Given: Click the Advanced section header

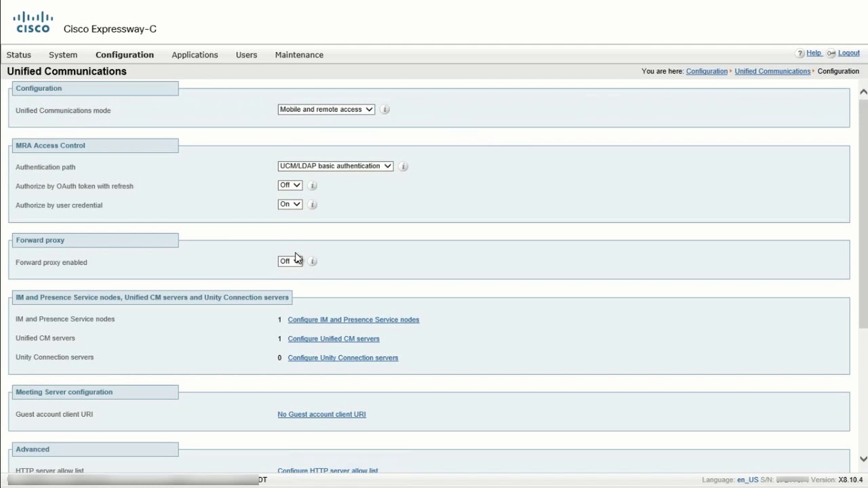Looking at the screenshot, I should 96,449.
